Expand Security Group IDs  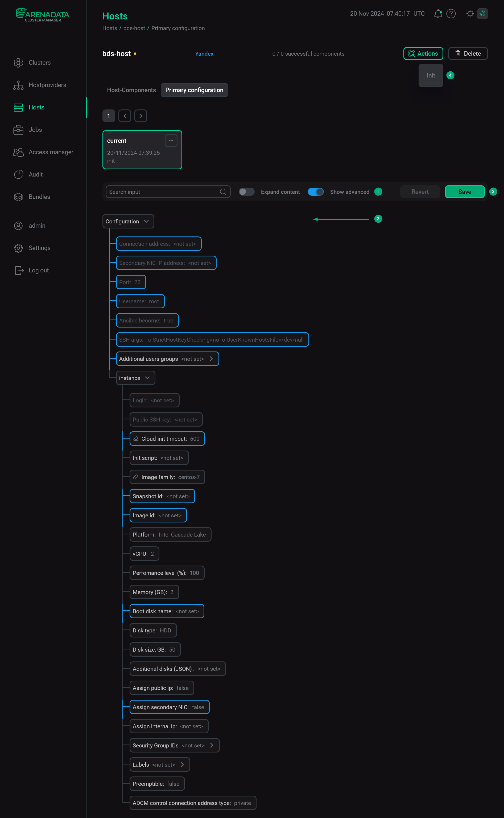tap(212, 746)
